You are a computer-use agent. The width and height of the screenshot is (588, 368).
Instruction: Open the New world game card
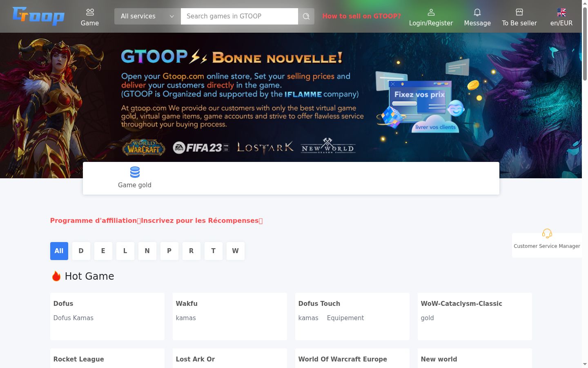(x=475, y=358)
